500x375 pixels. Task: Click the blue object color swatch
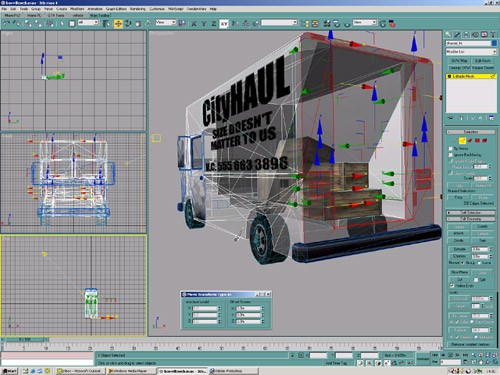494,43
